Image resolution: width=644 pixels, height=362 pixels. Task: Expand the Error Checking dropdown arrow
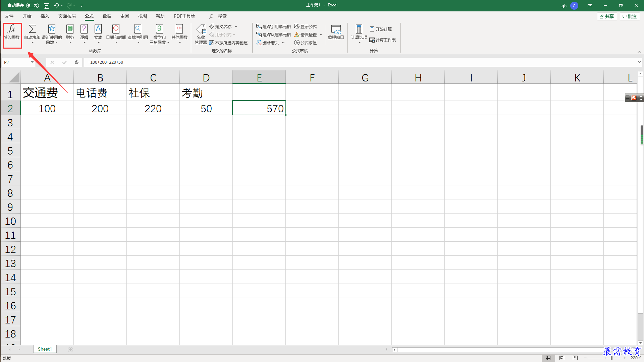(321, 35)
